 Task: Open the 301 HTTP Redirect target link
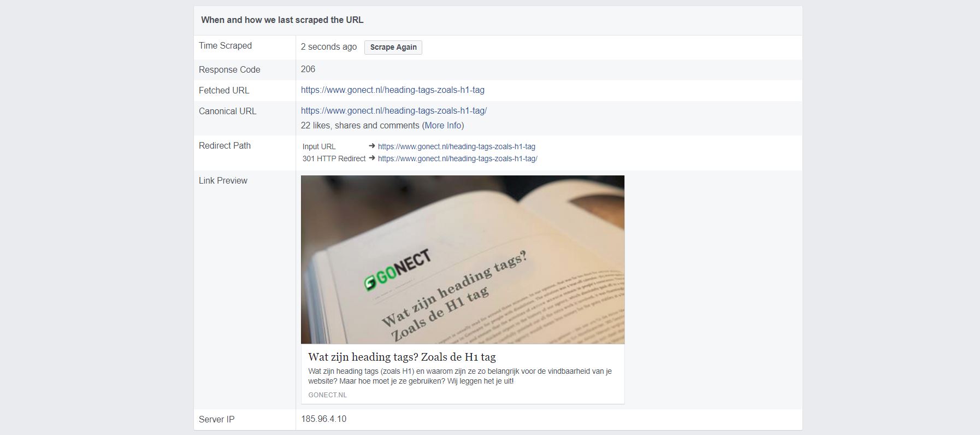click(x=458, y=158)
